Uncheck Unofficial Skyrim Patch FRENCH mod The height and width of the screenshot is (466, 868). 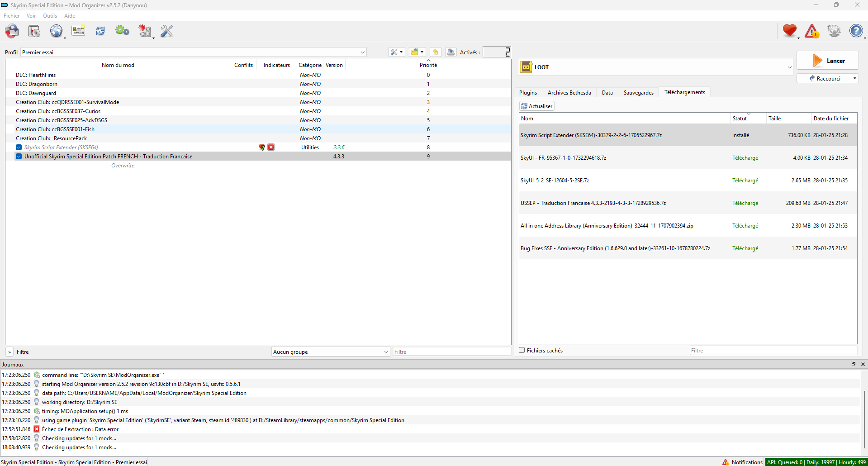pyautogui.click(x=19, y=156)
